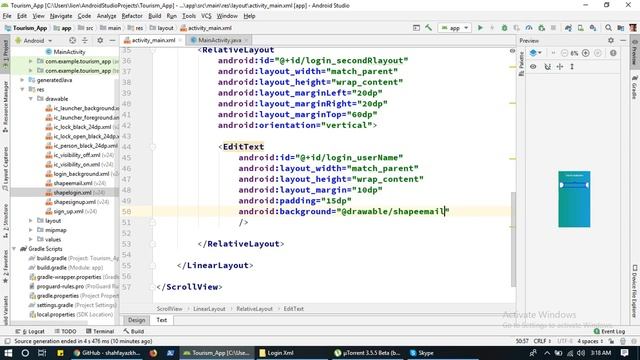Open the VCS menu

(x=206, y=16)
